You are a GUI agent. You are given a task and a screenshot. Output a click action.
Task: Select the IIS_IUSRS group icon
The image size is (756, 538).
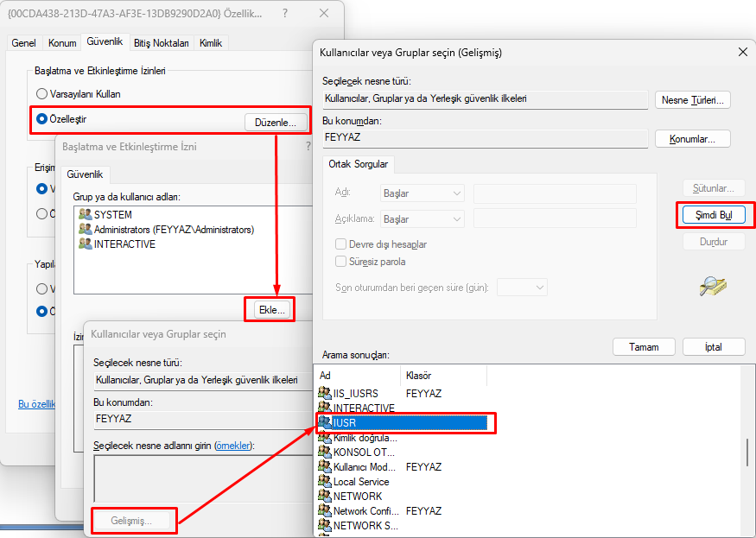click(x=325, y=394)
